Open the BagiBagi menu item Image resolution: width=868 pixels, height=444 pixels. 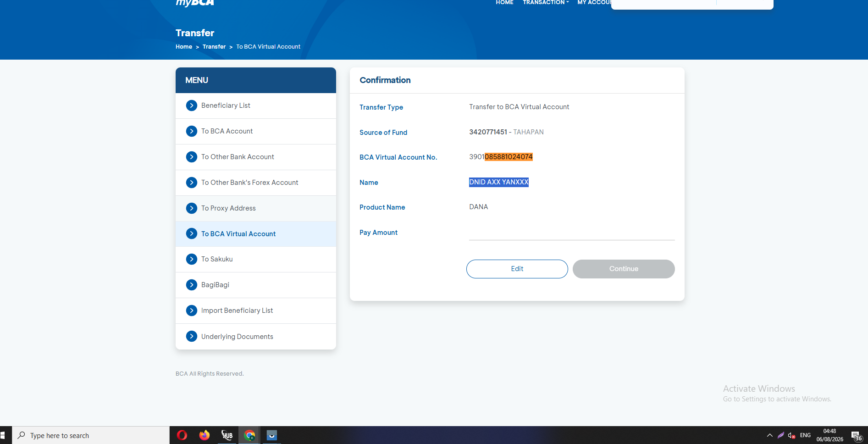pyautogui.click(x=256, y=285)
